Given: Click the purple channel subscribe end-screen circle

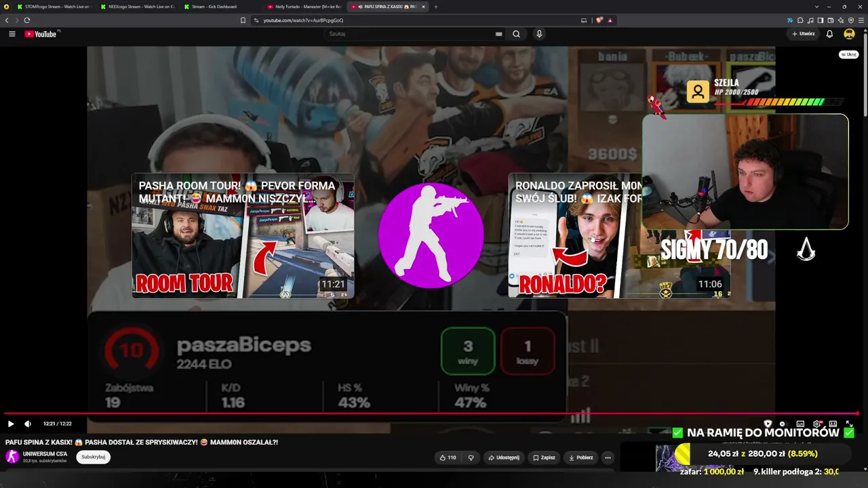Looking at the screenshot, I should coord(431,235).
